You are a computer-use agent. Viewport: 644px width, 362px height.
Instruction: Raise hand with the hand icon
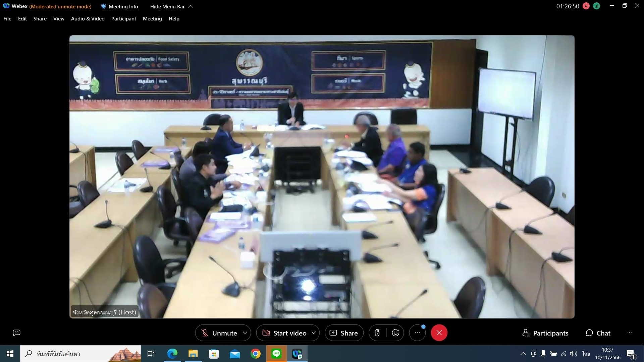[377, 333]
